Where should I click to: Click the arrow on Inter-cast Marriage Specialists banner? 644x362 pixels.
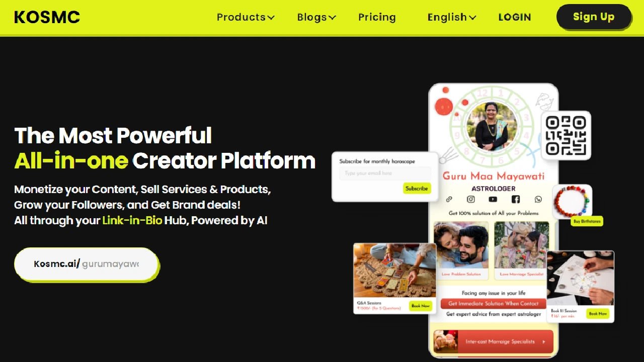[x=543, y=342]
